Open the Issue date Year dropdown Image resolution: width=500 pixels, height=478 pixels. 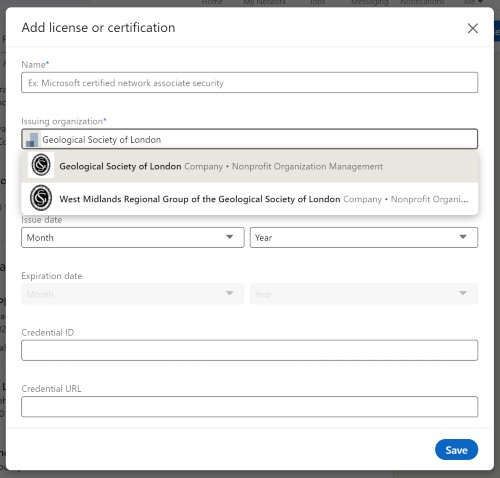click(364, 237)
